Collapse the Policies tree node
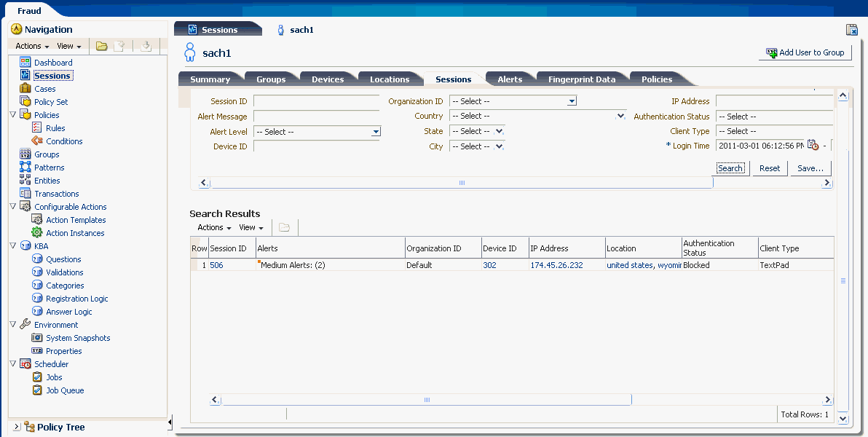 12,114
